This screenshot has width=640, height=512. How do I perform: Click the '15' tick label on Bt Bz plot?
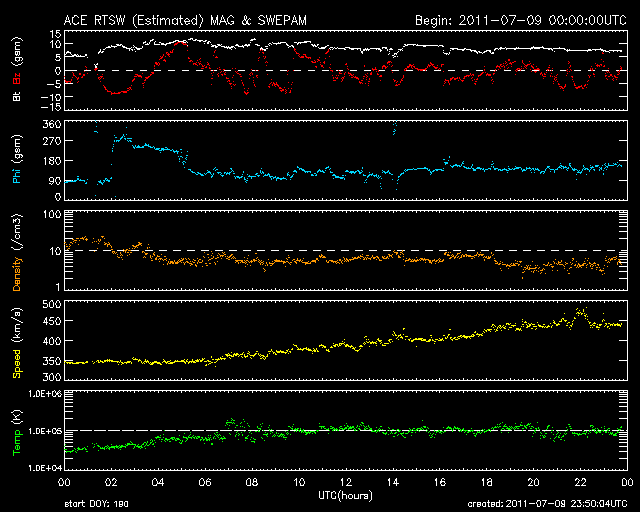coord(56,34)
